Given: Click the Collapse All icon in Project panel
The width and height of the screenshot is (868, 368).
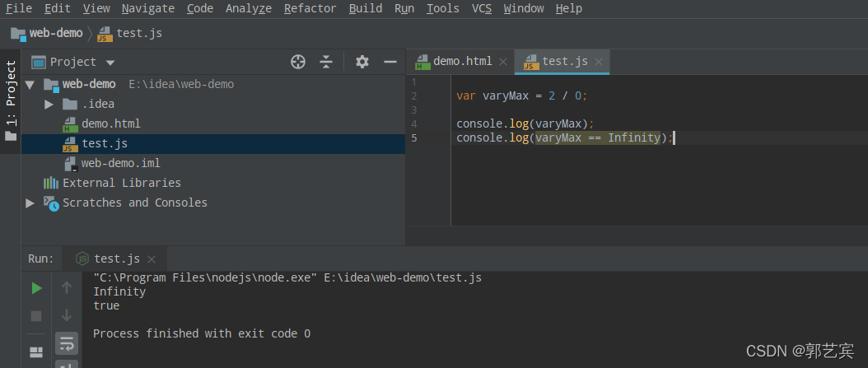Looking at the screenshot, I should (326, 62).
